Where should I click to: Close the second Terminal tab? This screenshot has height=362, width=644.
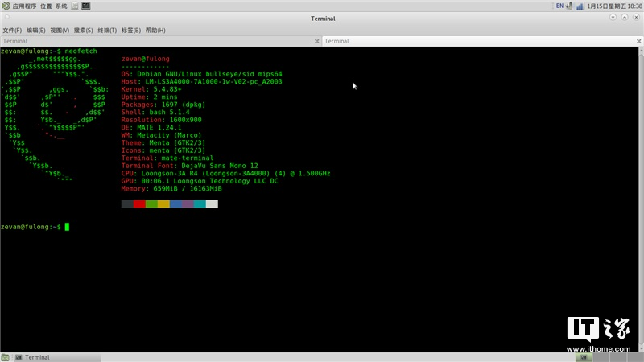click(x=638, y=41)
